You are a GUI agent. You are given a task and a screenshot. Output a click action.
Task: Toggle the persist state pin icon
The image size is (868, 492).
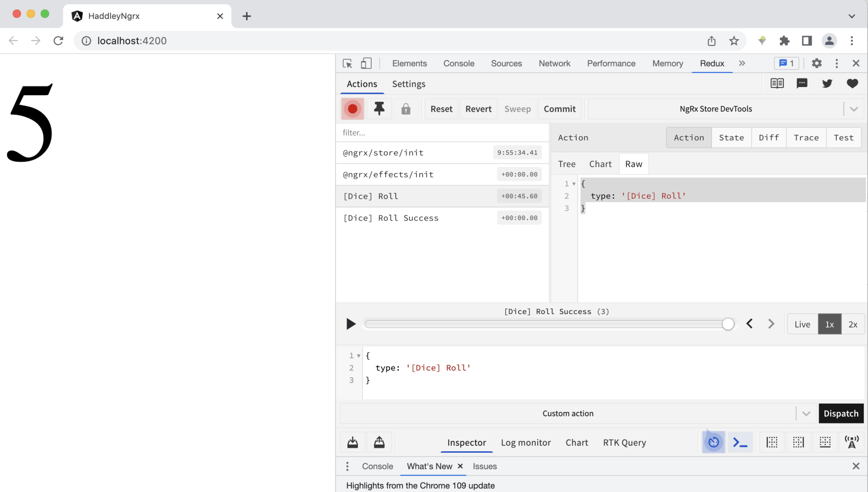click(x=379, y=109)
